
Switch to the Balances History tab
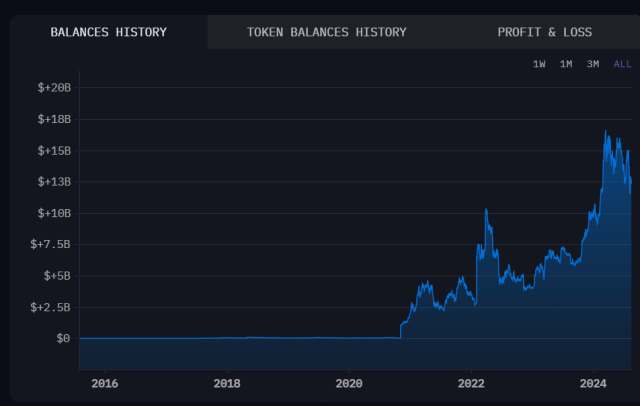pyautogui.click(x=109, y=32)
